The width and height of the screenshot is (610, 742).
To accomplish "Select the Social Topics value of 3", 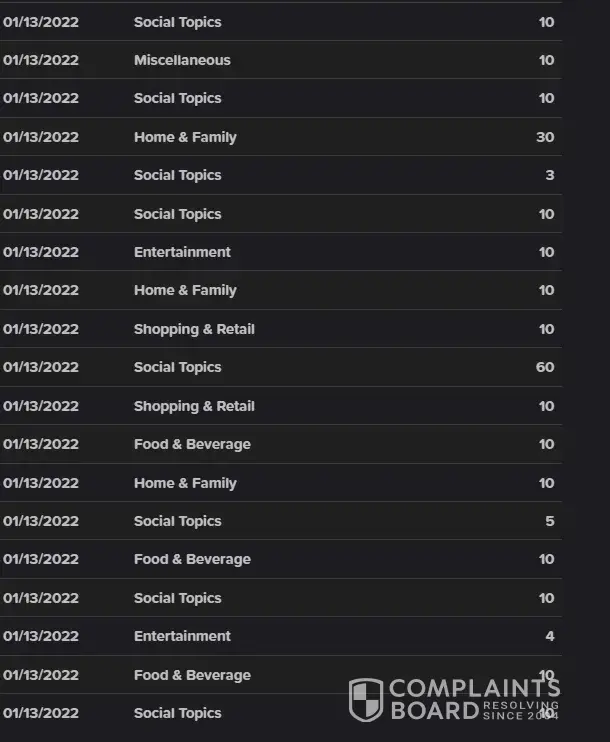I will pos(550,175).
